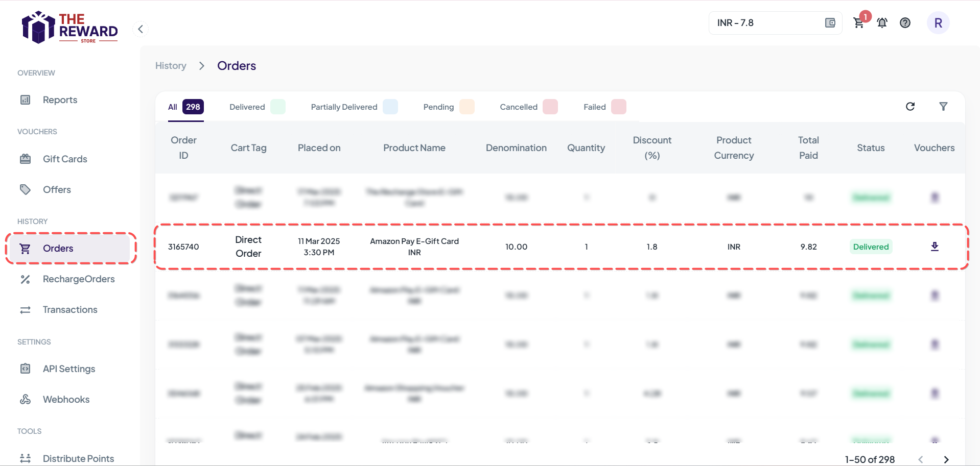Switch to the Delivered tab
The height and width of the screenshot is (466, 980).
click(257, 107)
